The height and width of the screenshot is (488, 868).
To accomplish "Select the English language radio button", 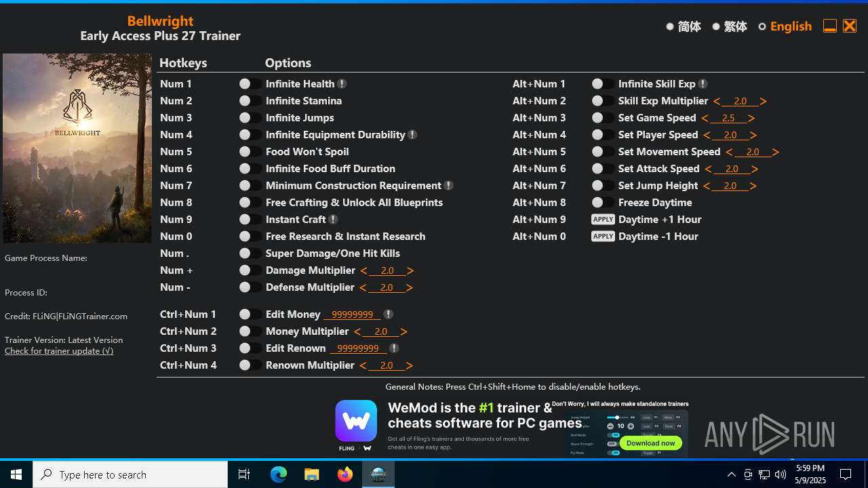I will 762,26.
